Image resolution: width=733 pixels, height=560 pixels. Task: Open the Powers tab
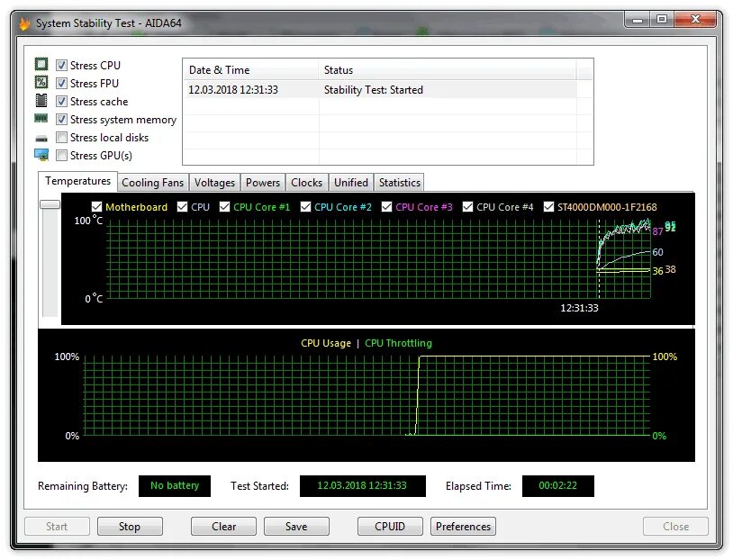(x=263, y=183)
